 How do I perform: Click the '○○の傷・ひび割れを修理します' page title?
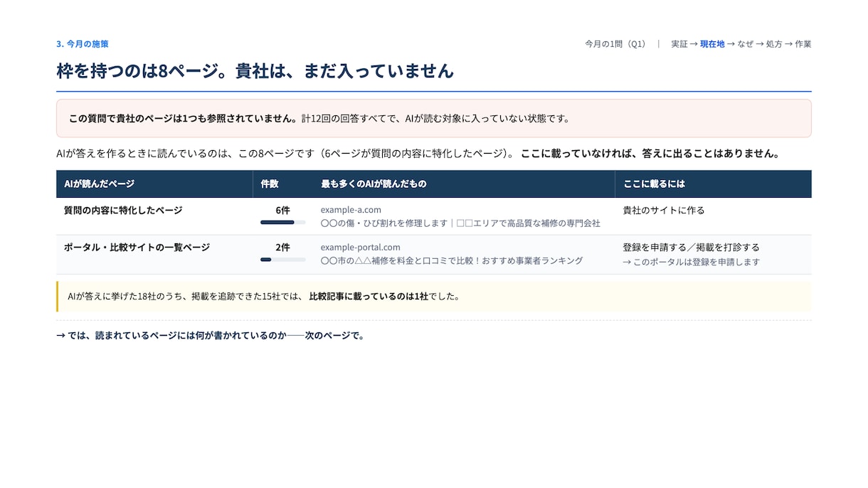(x=460, y=223)
